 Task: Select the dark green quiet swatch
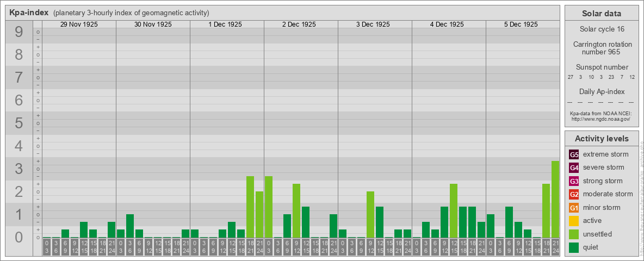[574, 247]
